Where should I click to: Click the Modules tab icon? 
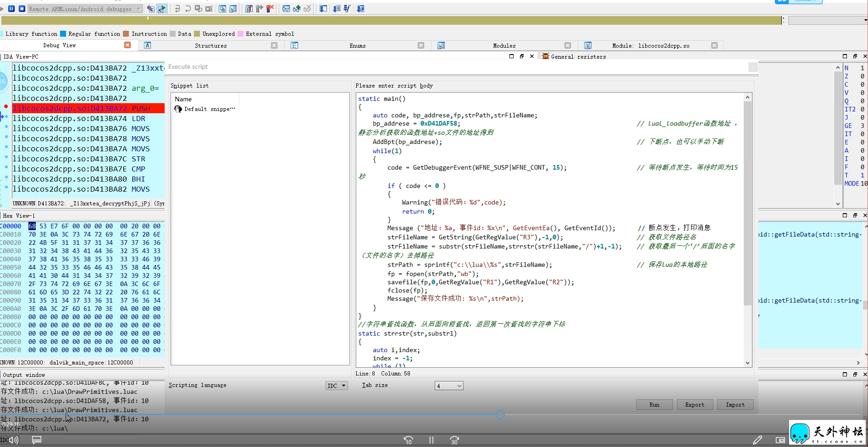click(441, 45)
